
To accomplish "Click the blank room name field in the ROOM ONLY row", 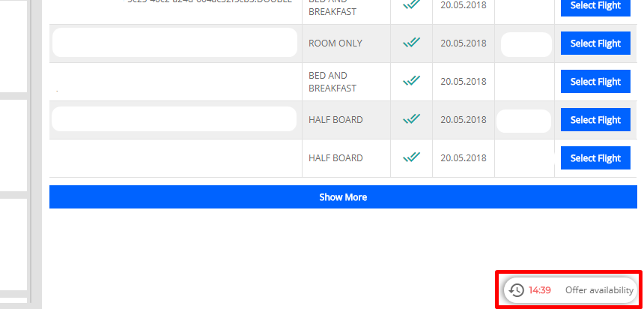I will (174, 43).
